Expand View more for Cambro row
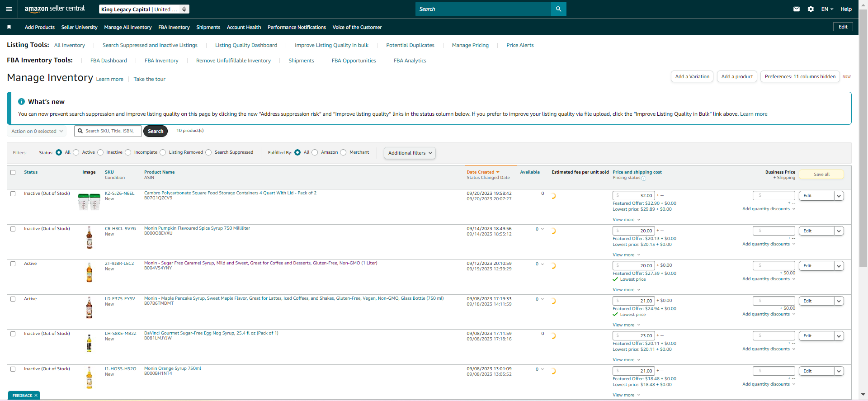This screenshot has width=868, height=401. click(x=626, y=220)
